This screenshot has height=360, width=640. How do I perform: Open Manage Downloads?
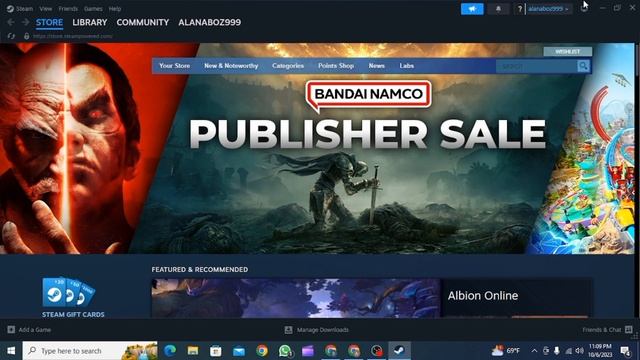click(317, 329)
